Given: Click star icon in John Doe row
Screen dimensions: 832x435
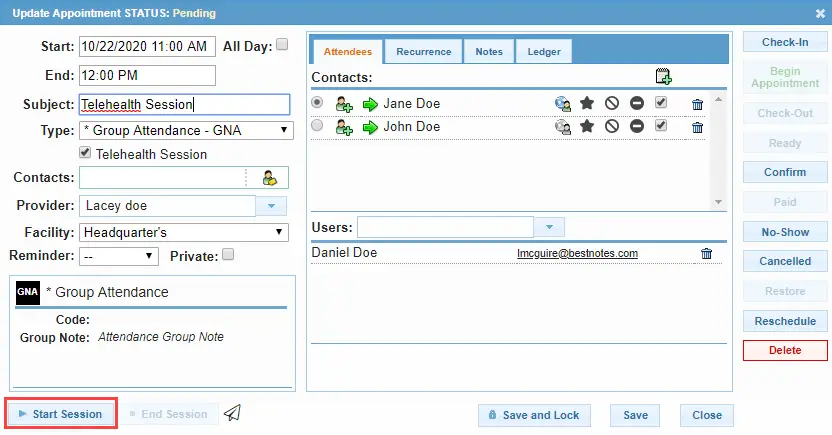Looking at the screenshot, I should (587, 126).
